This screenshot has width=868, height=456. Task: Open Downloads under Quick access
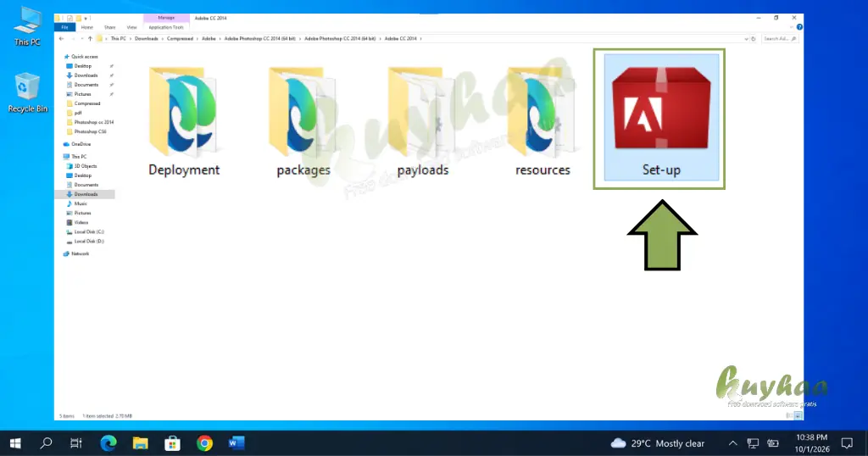pyautogui.click(x=82, y=75)
